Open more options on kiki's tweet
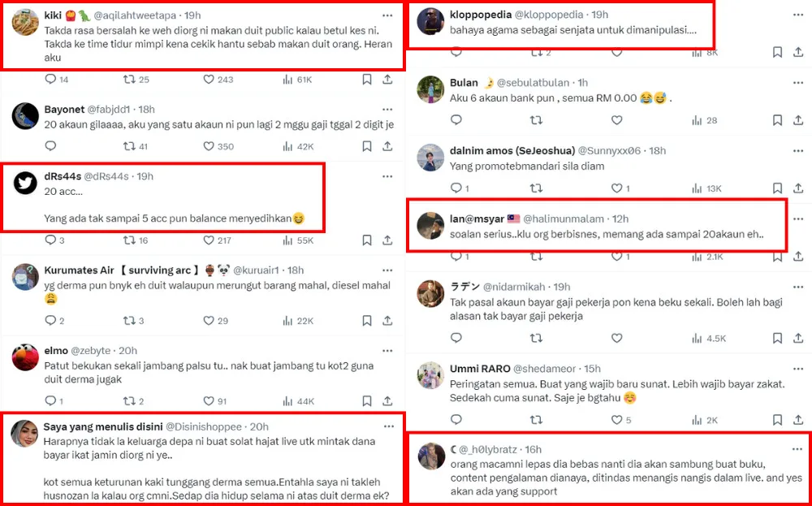The height and width of the screenshot is (506, 812). (x=387, y=15)
